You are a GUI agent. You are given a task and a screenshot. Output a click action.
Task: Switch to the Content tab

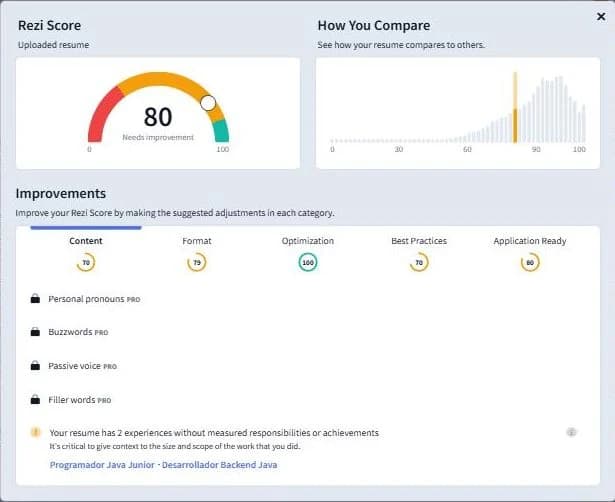86,241
